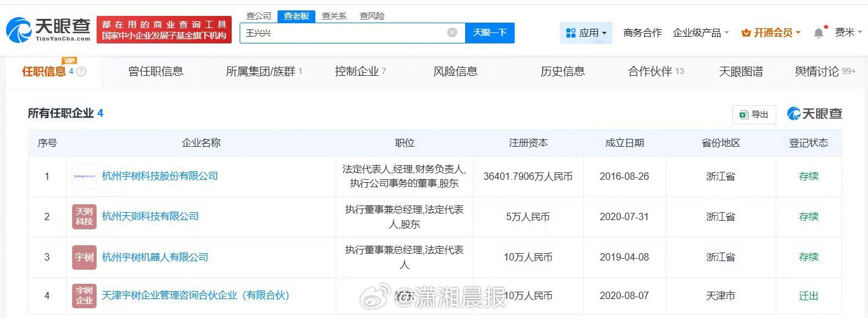Open the 所属集团/族群 tab
This screenshot has width=868, height=318.
click(x=264, y=72)
